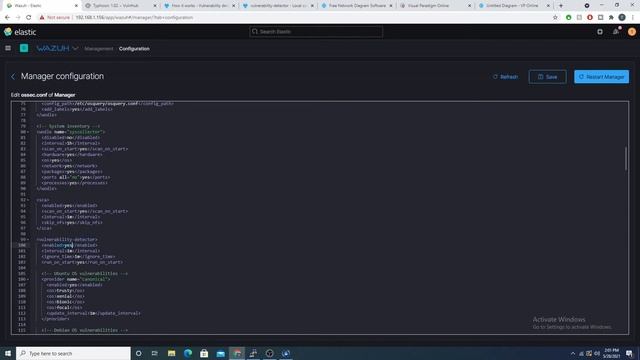
Task: Open the Elastic help menu icon
Action: pyautogui.click(x=600, y=32)
